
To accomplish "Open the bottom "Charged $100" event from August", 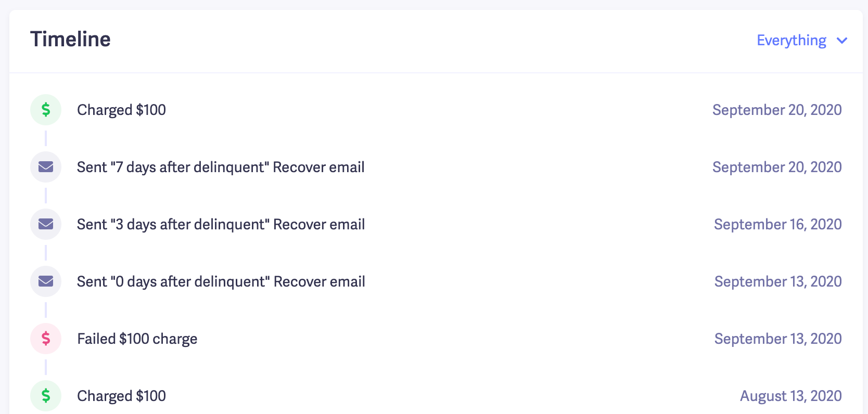I will point(121,396).
